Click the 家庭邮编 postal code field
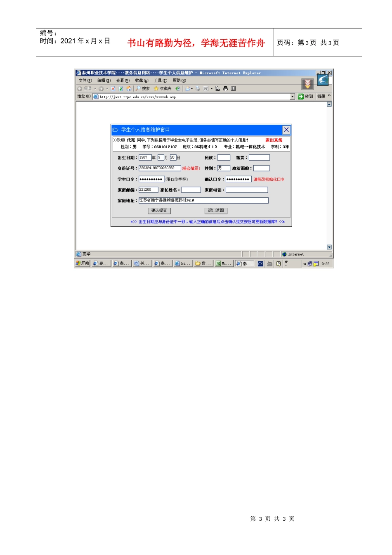Image resolution: width=392 pixels, height=555 pixels. [x=148, y=190]
